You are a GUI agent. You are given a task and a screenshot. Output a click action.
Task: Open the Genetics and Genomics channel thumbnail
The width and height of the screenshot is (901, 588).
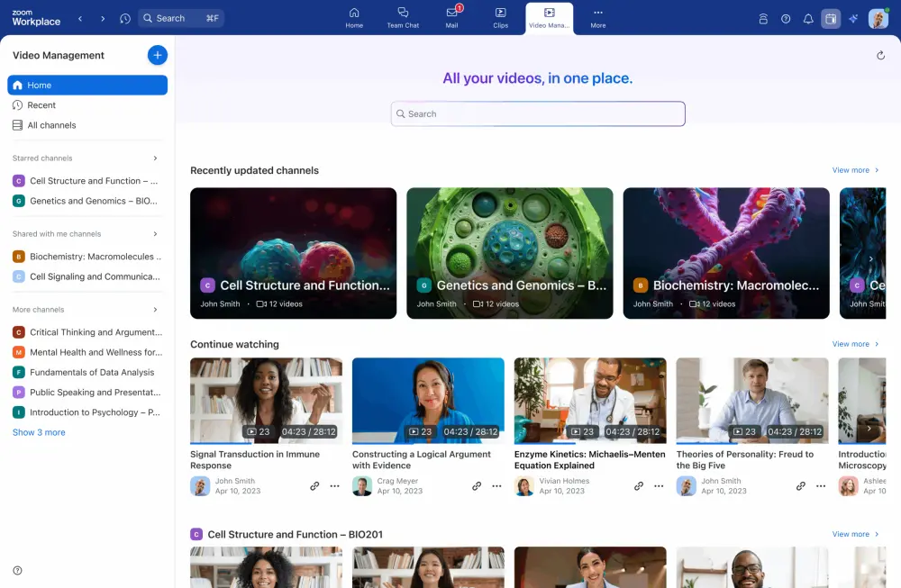(x=509, y=252)
